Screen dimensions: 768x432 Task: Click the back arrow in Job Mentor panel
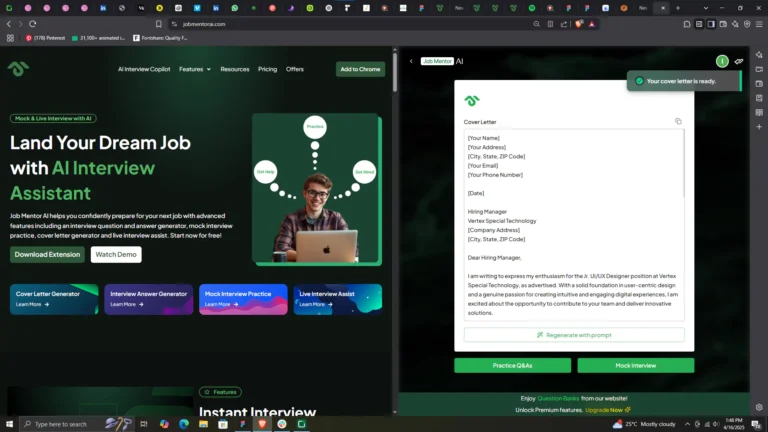coord(411,61)
